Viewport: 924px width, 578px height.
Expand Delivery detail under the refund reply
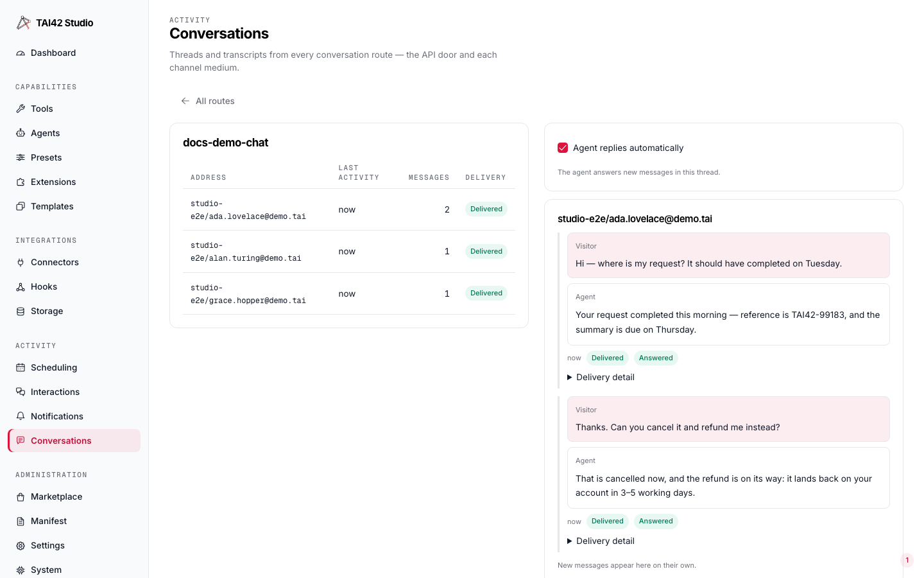(x=601, y=541)
